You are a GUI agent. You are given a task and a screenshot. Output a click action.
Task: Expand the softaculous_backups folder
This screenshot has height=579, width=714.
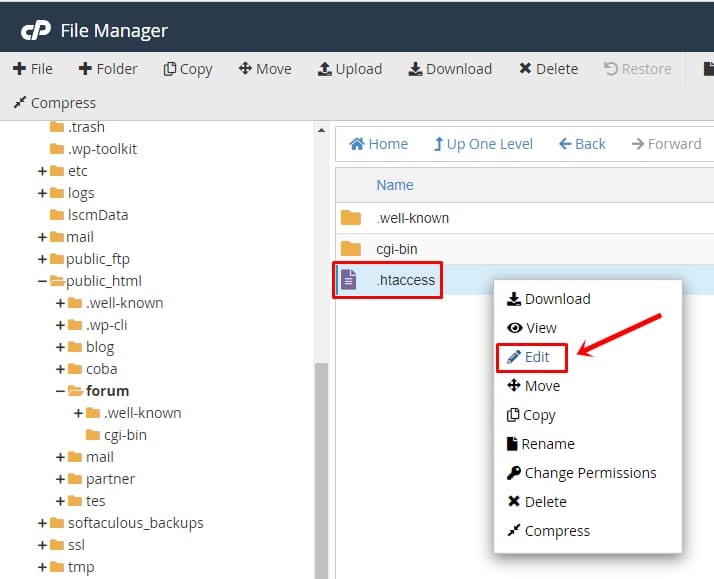(42, 523)
